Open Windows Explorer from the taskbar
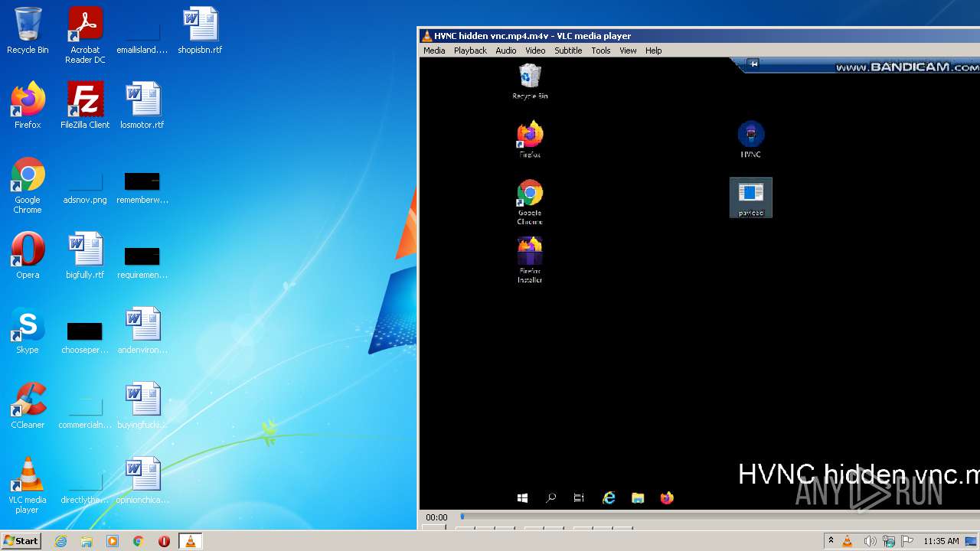Screen dimensions: 980x551 (x=87, y=541)
